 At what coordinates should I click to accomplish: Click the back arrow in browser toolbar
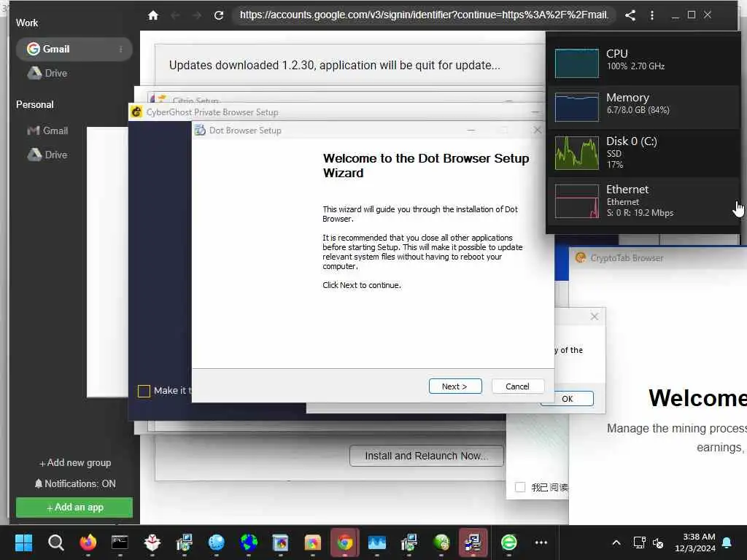pos(175,15)
